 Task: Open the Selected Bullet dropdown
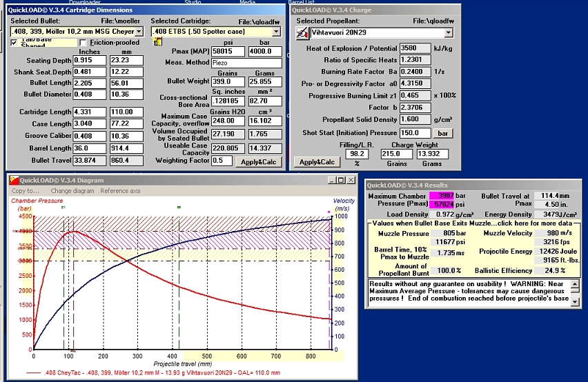(x=139, y=32)
